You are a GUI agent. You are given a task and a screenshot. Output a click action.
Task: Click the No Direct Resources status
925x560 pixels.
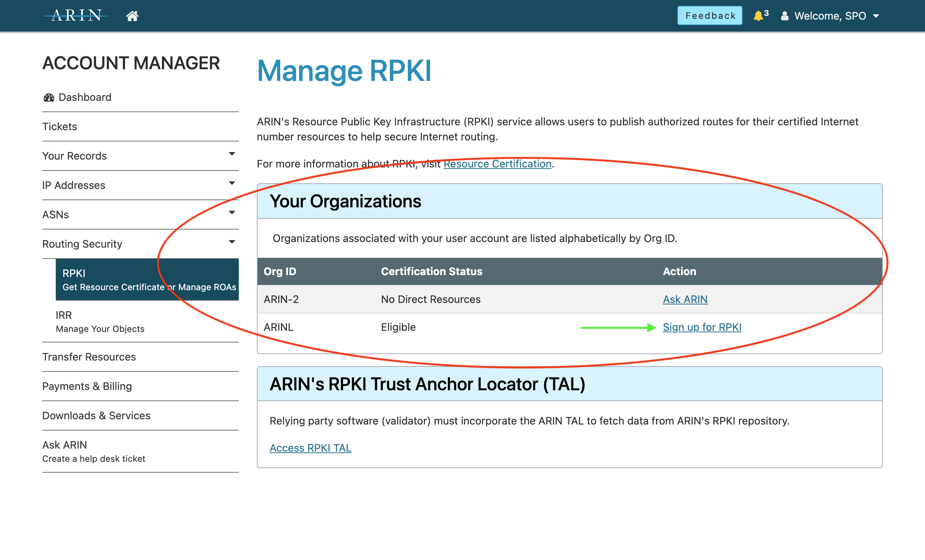click(x=431, y=299)
